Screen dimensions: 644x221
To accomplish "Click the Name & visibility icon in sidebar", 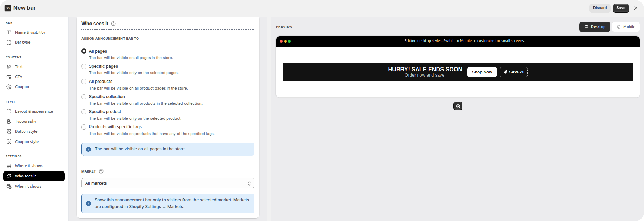I will point(9,32).
